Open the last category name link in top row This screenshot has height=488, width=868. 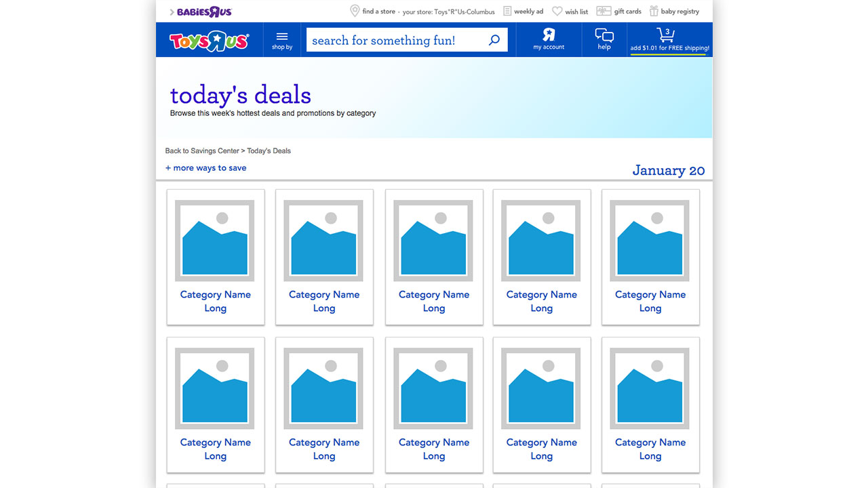coord(650,301)
